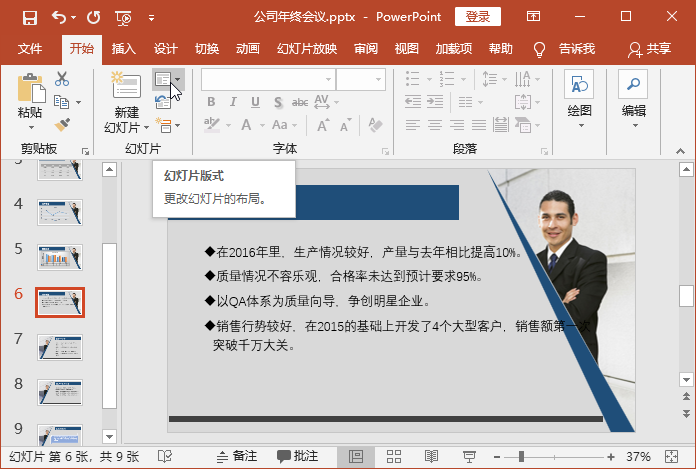Open the slide Section dropdown
The width and height of the screenshot is (696, 469).
168,125
